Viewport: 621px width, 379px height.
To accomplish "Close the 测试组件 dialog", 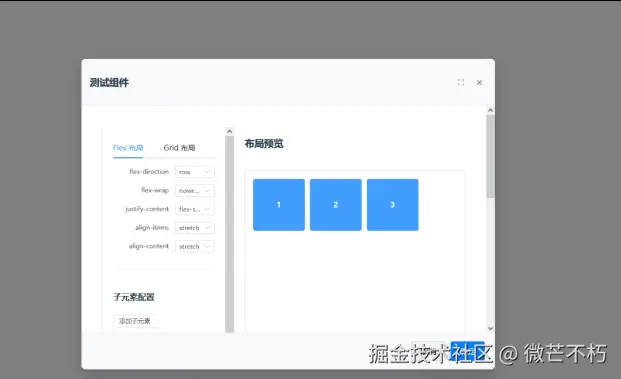I will tap(479, 82).
